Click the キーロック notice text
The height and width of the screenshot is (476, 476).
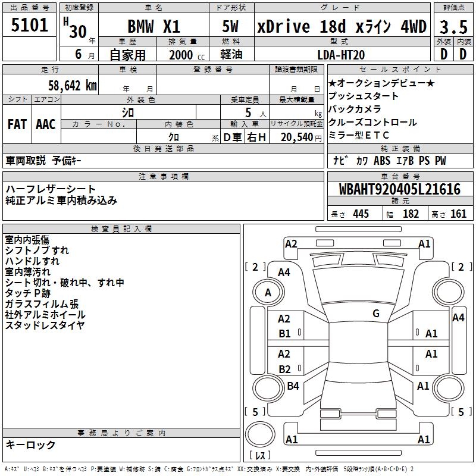click(30, 444)
